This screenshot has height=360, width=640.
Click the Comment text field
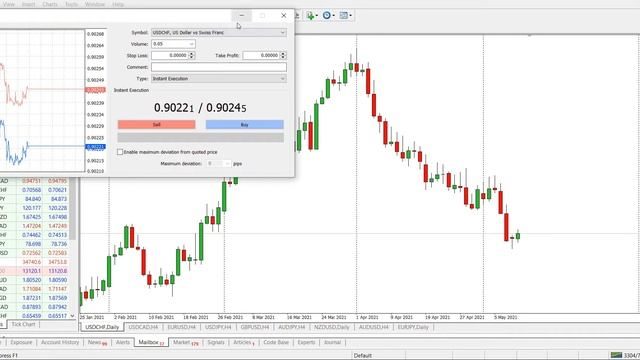point(219,67)
